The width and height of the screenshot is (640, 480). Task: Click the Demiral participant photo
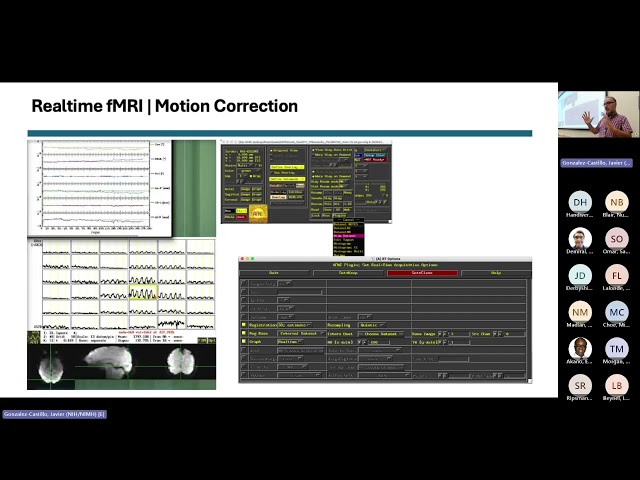[580, 239]
